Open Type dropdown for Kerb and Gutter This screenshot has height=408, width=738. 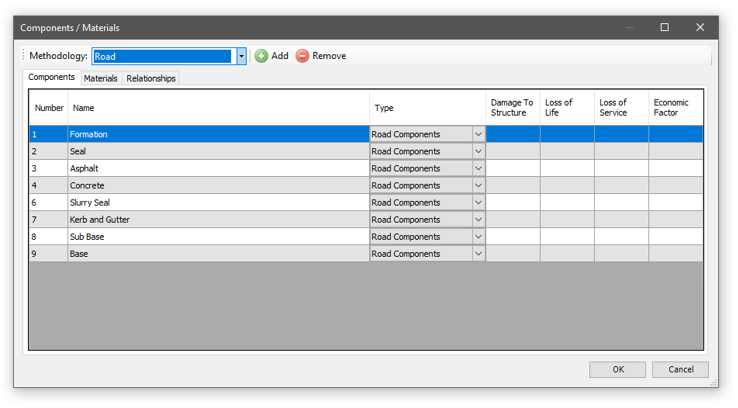478,220
